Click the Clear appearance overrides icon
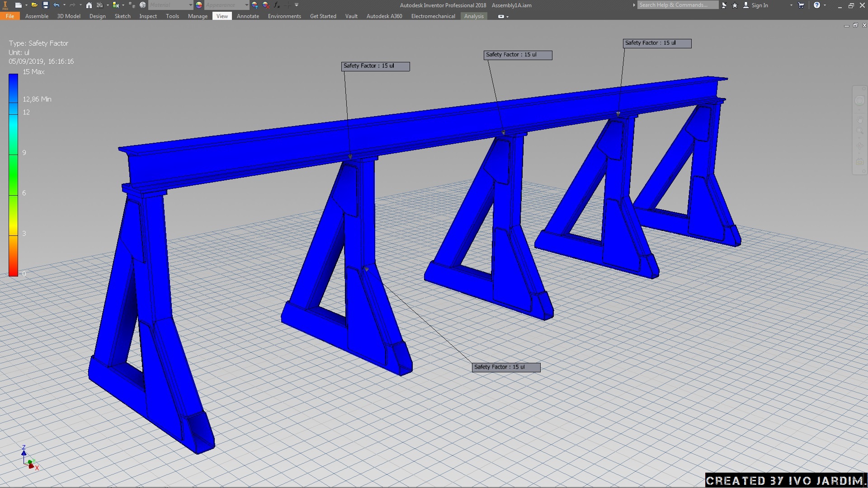Viewport: 868px width, 488px height. (266, 5)
